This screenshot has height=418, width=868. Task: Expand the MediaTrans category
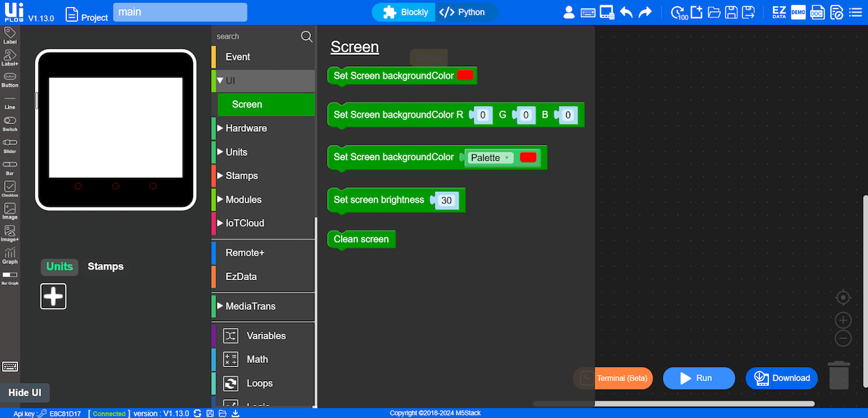point(220,306)
